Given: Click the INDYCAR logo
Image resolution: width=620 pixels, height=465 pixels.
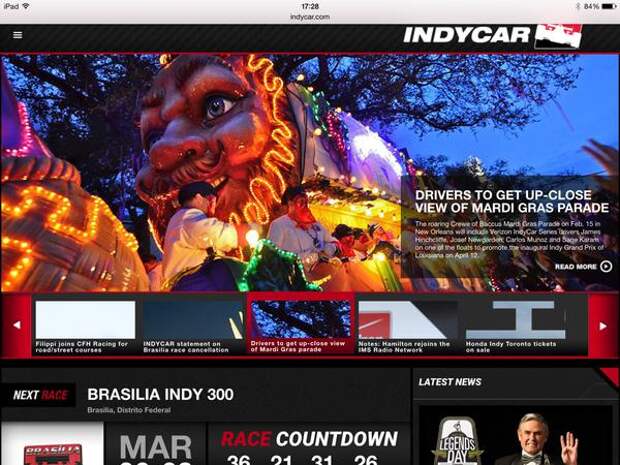Looking at the screenshot, I should (x=493, y=36).
